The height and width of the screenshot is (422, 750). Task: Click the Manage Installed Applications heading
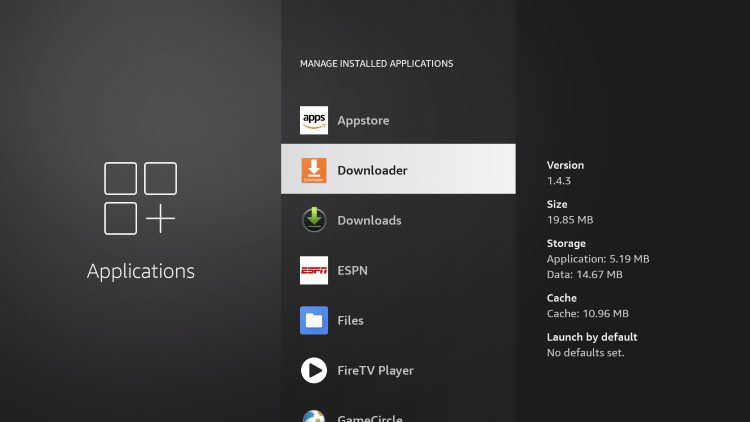point(376,64)
